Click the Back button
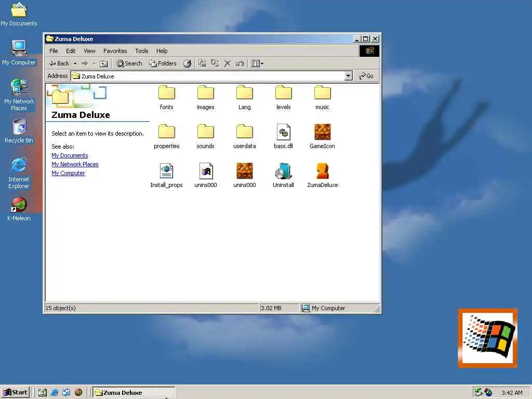The image size is (532, 399). pos(59,63)
